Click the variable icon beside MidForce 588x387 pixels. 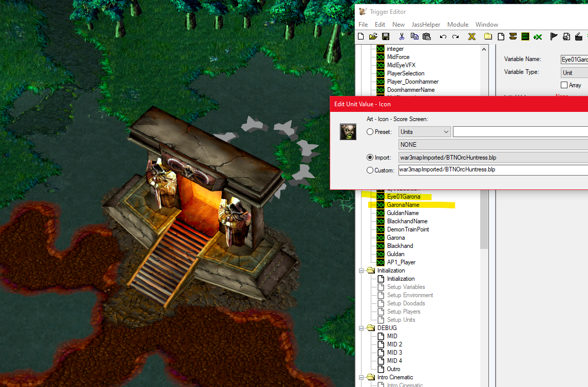(x=380, y=57)
